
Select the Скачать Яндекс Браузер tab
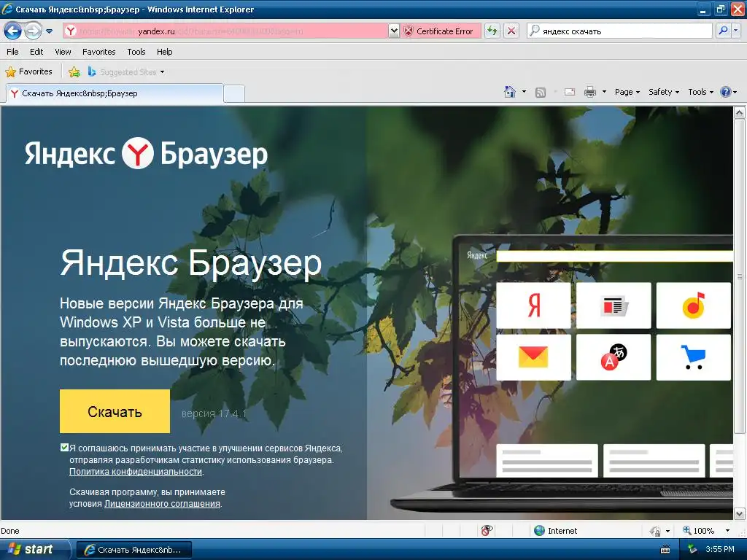click(x=115, y=93)
